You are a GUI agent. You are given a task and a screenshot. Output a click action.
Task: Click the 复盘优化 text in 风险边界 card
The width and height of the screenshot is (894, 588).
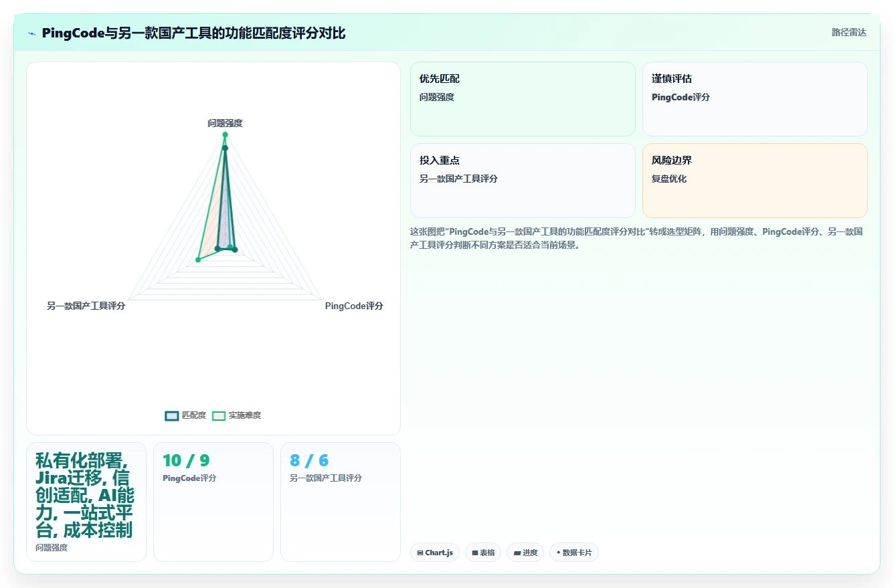pos(669,179)
